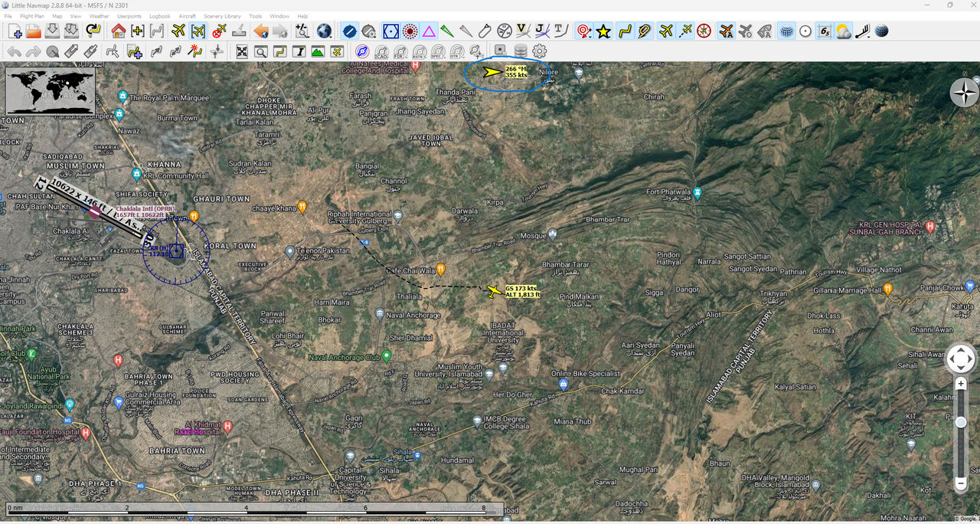Toggle Jet airways 'J' icon

coord(542,31)
